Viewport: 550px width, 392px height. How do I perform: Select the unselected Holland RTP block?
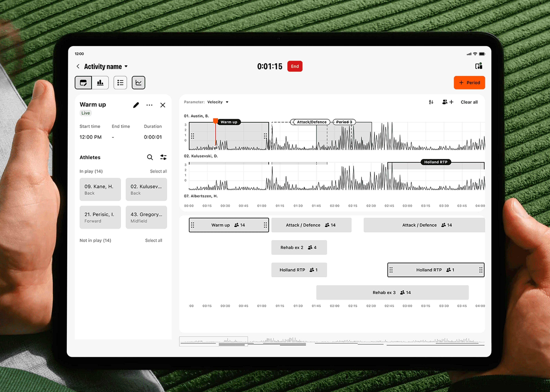[x=299, y=270]
